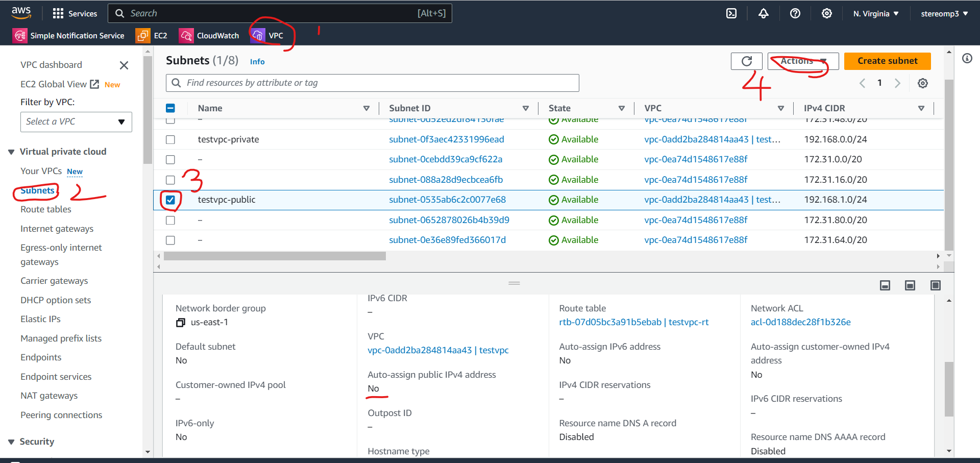Open the Actions dropdown menu
980x463 pixels.
click(x=803, y=61)
